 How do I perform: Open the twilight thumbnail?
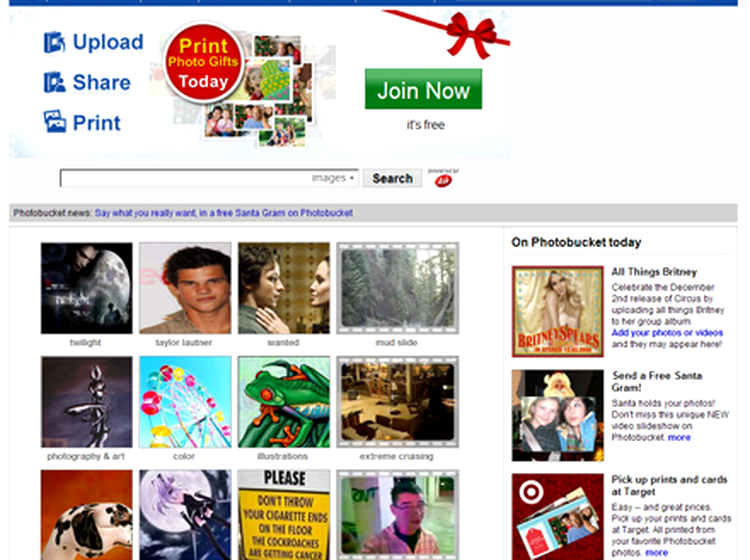(87, 288)
